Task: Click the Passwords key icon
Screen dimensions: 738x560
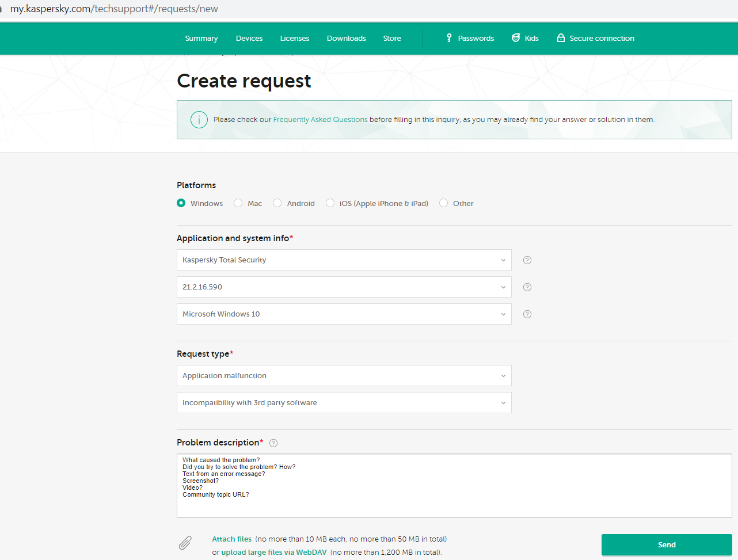Action: [x=449, y=38]
